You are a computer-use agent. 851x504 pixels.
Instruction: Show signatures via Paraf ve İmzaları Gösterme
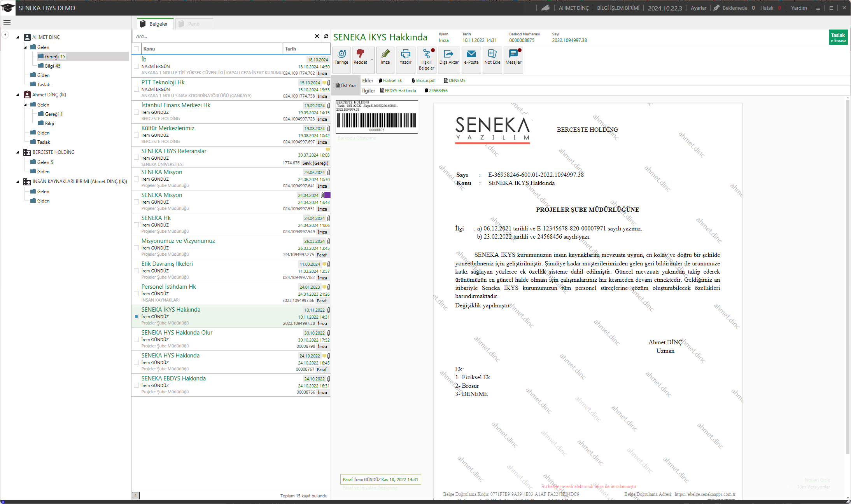[369, 488]
